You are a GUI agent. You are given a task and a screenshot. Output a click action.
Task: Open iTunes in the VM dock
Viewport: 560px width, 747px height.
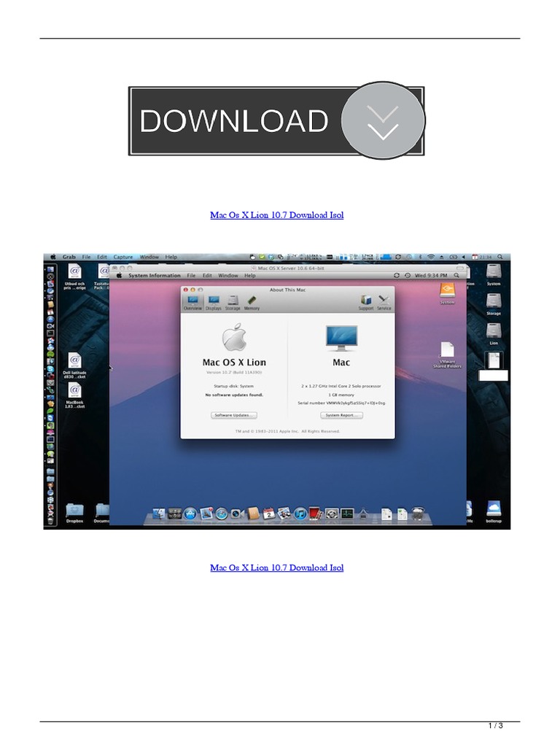click(300, 514)
